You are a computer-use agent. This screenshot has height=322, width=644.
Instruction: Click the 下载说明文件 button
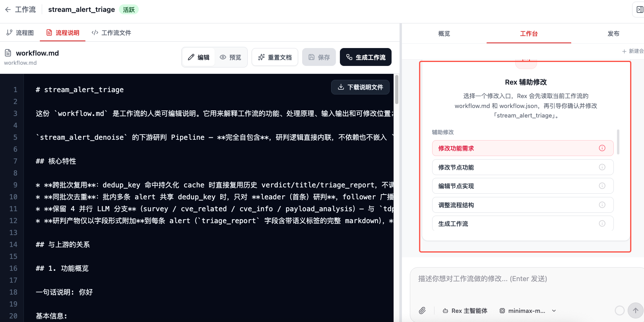coord(360,87)
